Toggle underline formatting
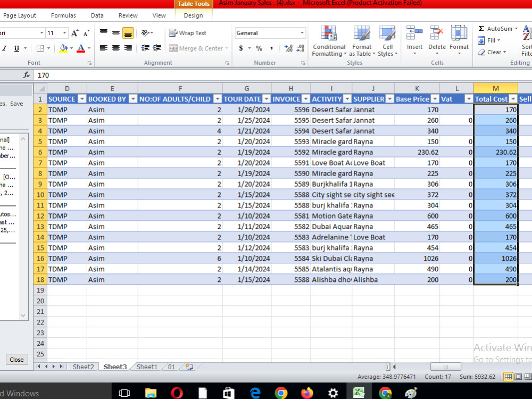Screen dimensions: 532x399 pyautogui.click(x=16, y=48)
